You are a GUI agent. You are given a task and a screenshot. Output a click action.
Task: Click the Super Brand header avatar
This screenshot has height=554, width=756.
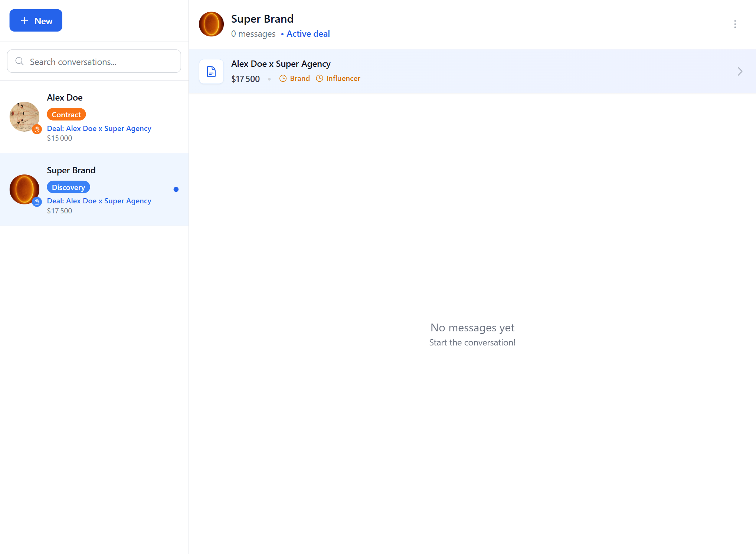pyautogui.click(x=211, y=24)
